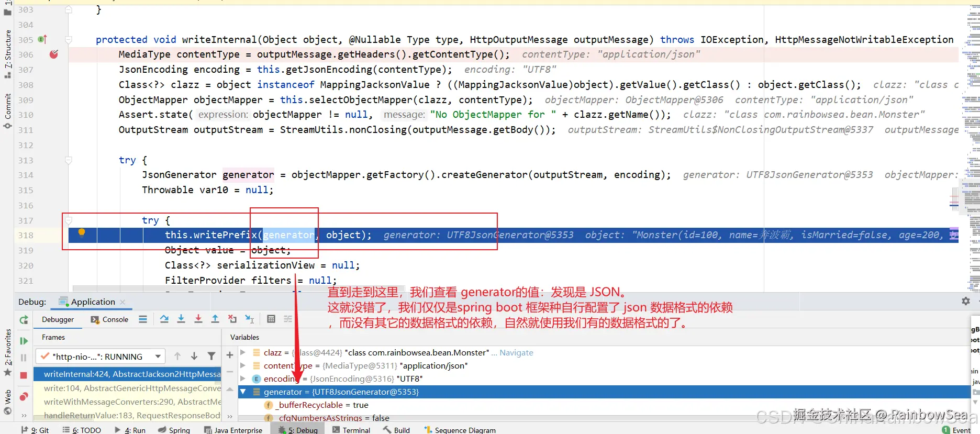Switch to the Console tab
Viewport: 980px width, 434px height.
[x=109, y=319]
